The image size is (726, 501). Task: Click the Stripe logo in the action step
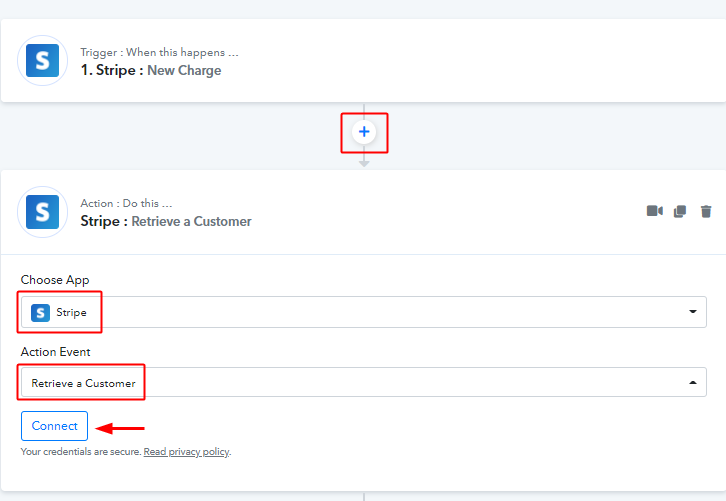[x=43, y=212]
